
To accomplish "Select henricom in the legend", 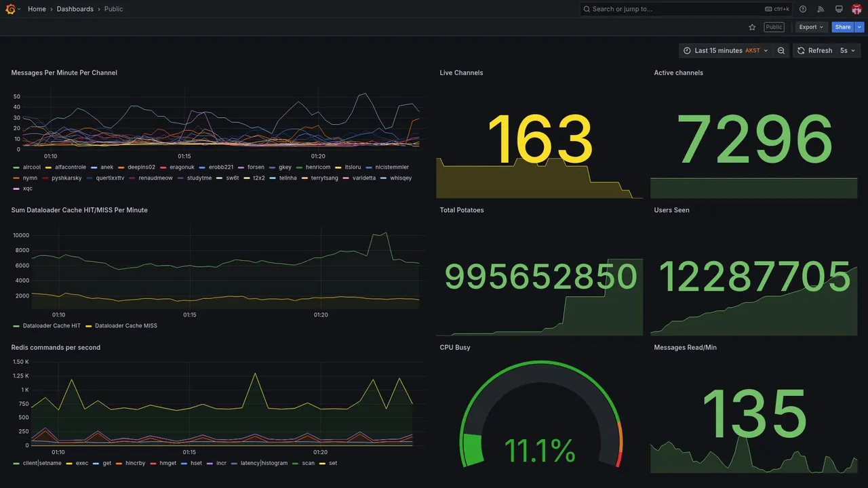I will 318,167.
